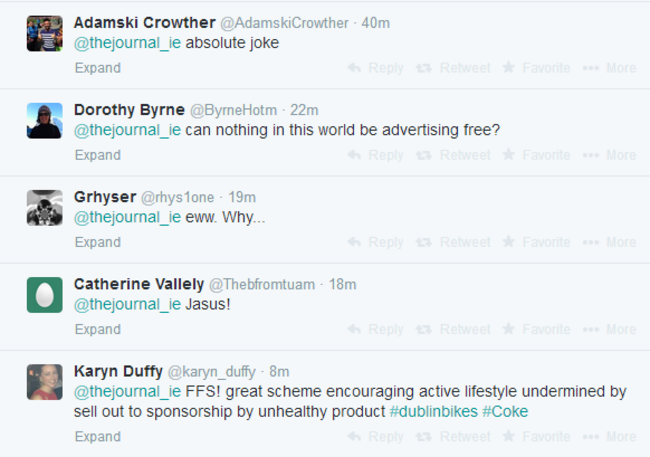Open Karyn Duffy's profile name link
The height and width of the screenshot is (457, 650).
[118, 371]
